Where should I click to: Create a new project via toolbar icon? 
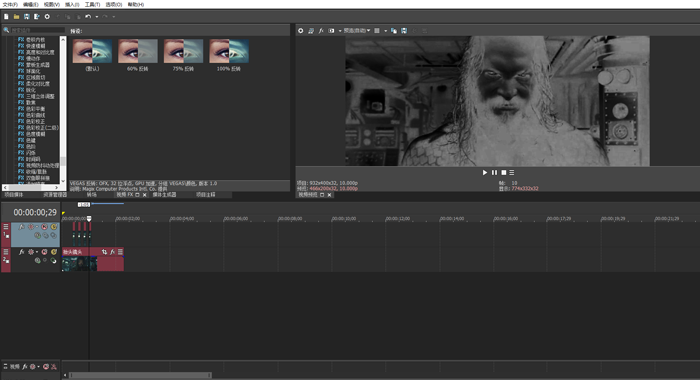(6, 17)
